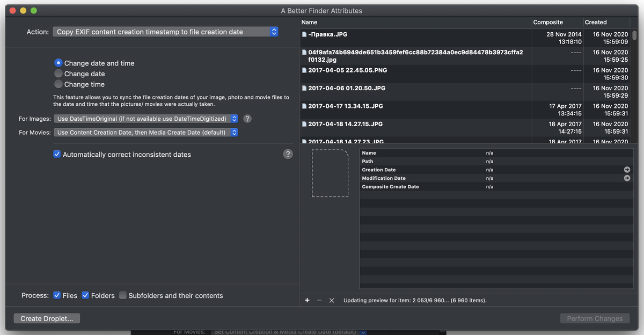The height and width of the screenshot is (335, 644).
Task: Click file icon of 2017-04-05 22.45.05.PNG
Action: click(x=304, y=70)
